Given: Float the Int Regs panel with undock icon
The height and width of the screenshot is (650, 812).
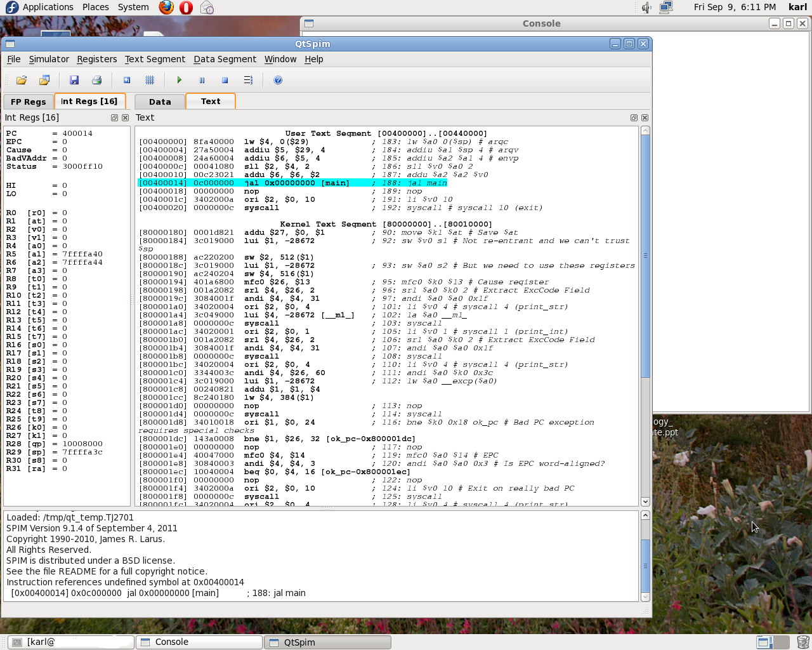Looking at the screenshot, I should pos(115,117).
